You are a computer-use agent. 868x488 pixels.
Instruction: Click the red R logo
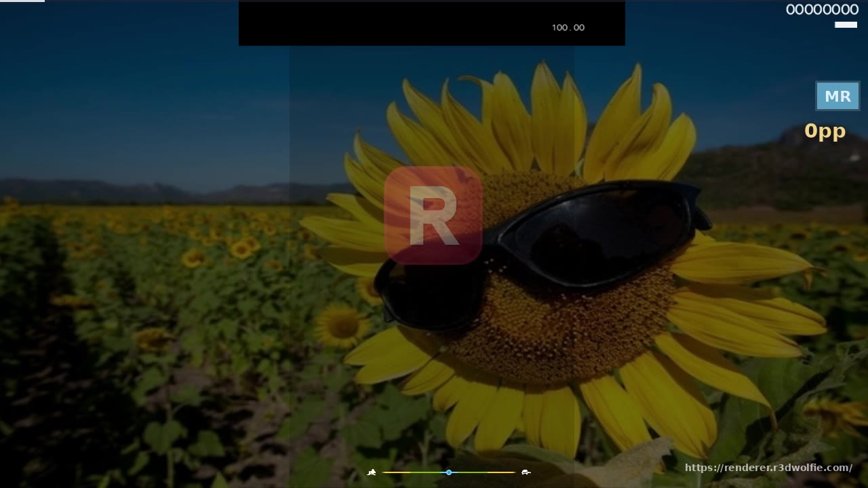(x=433, y=215)
